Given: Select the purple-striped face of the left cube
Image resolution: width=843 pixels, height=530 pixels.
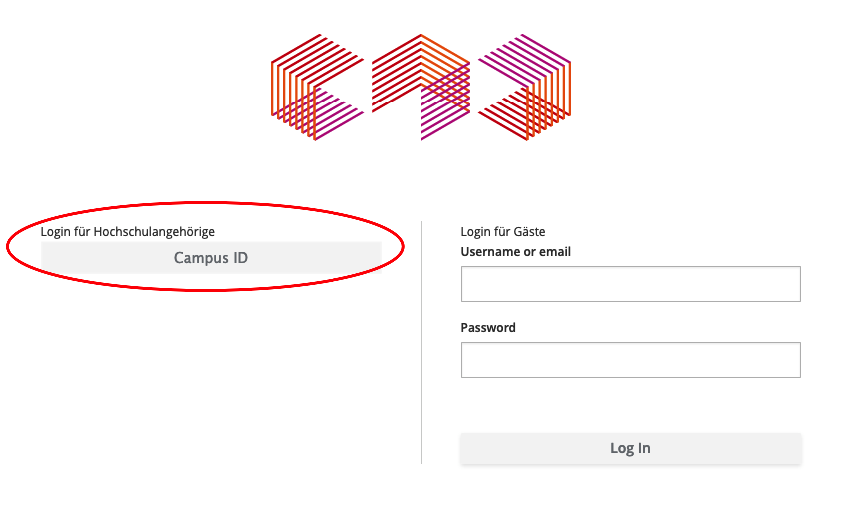Looking at the screenshot, I should (338, 114).
